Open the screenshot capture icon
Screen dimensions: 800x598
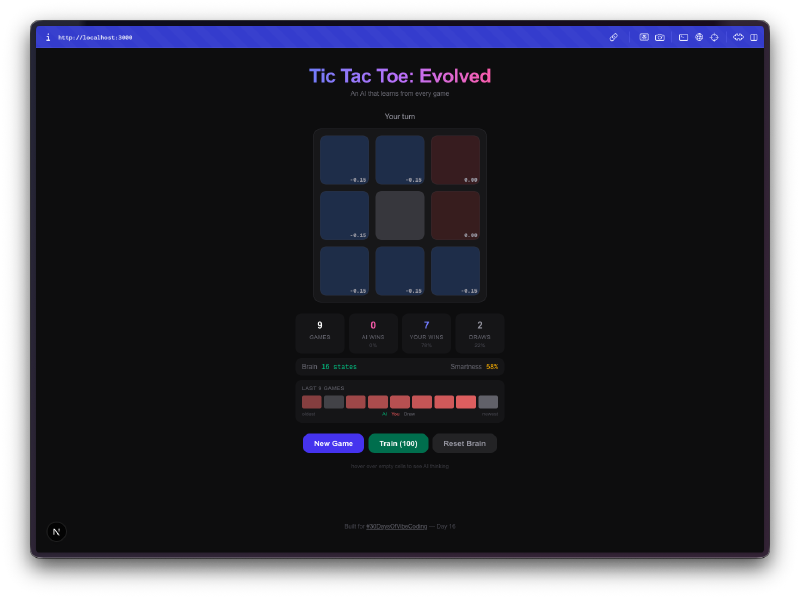coord(643,37)
